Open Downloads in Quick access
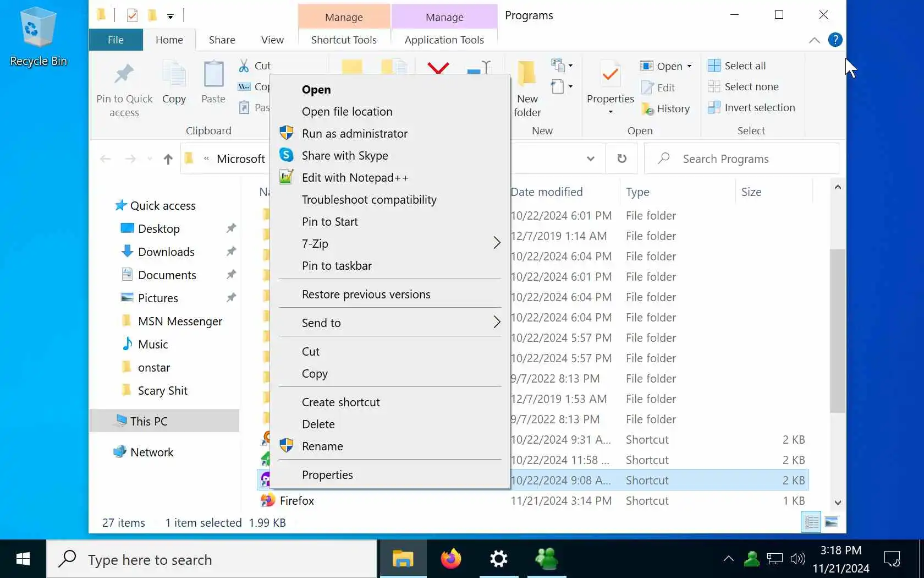The width and height of the screenshot is (924, 578). click(x=166, y=252)
